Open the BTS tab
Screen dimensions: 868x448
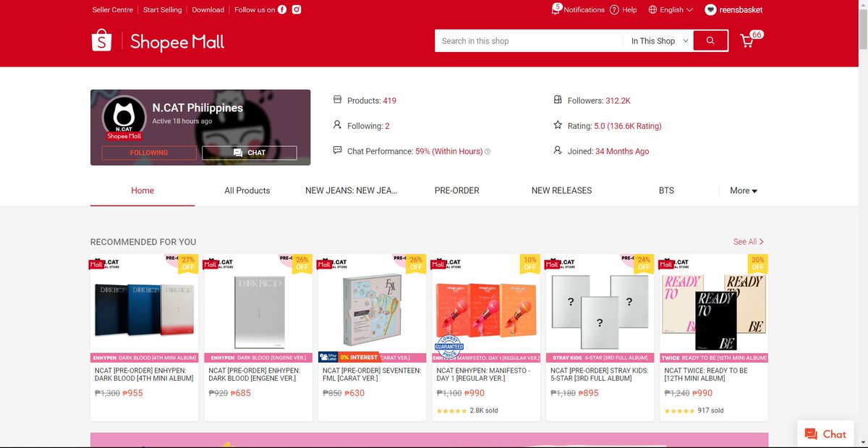666,190
